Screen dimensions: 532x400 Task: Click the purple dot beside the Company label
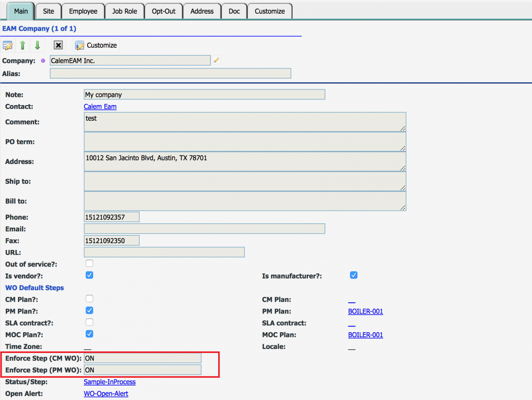(x=42, y=61)
